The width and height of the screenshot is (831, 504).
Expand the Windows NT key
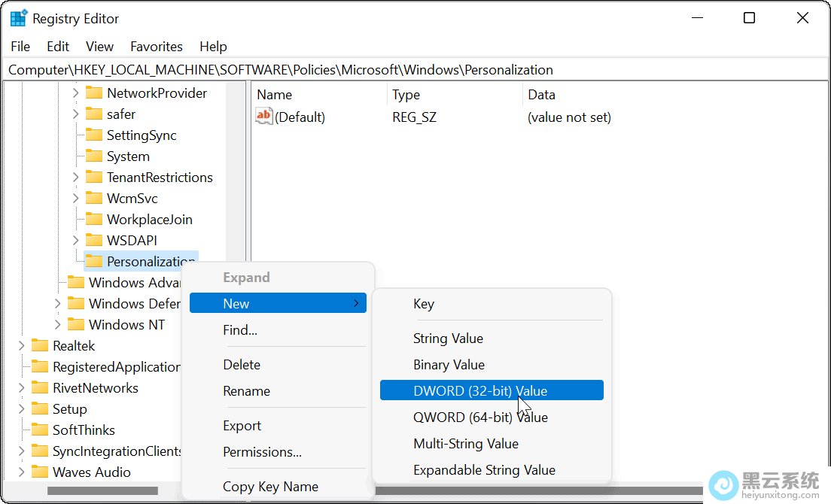coord(58,325)
